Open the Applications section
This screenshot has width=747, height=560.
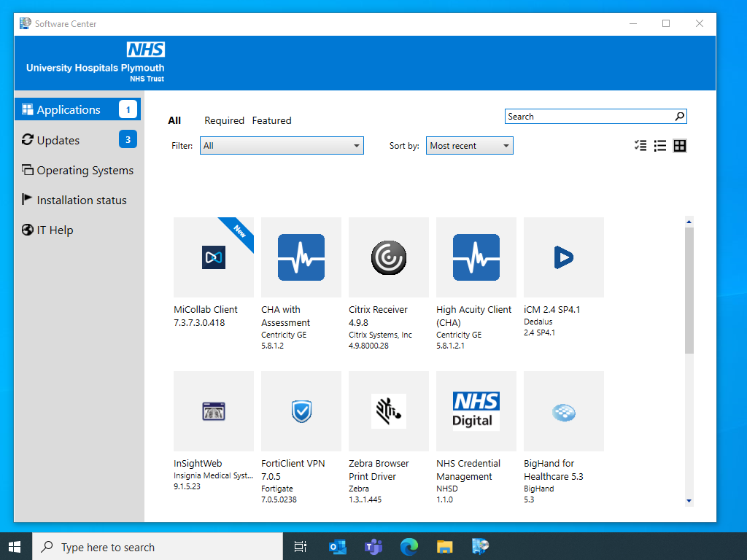[77, 109]
